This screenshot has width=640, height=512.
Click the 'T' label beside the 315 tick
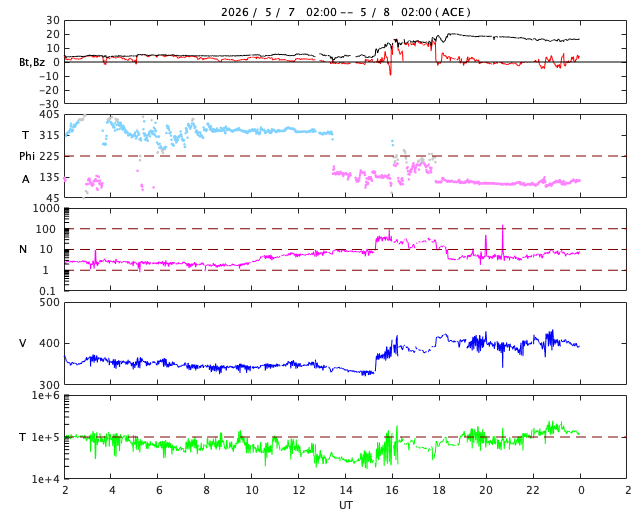25,135
